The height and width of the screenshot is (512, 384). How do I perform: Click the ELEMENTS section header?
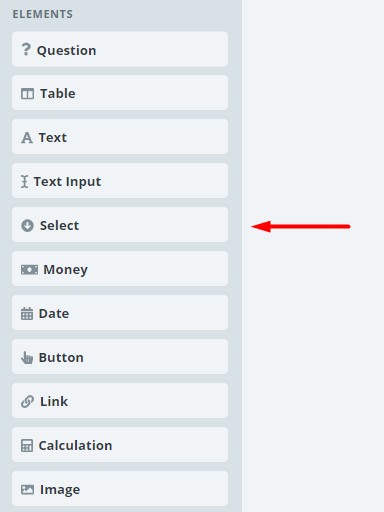click(x=43, y=14)
